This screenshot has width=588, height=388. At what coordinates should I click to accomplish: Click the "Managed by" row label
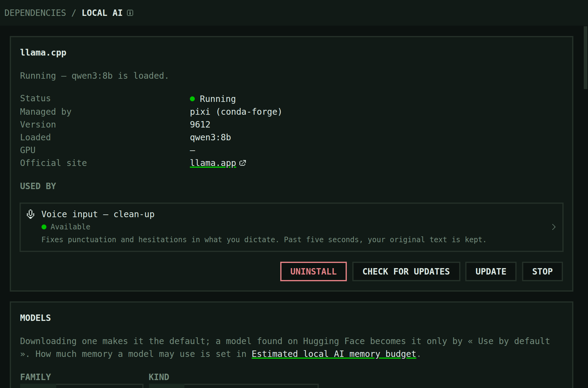[45, 112]
